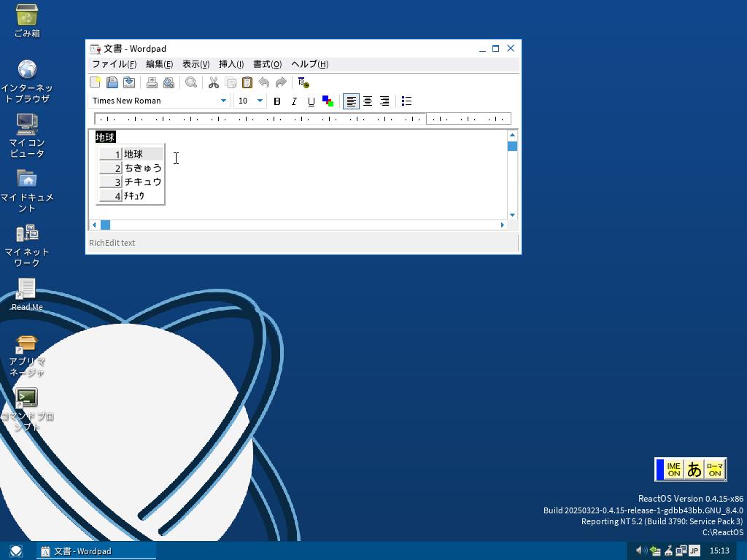Screen dimensions: 747x560
Task: Click the IME ON button
Action: [673, 470]
